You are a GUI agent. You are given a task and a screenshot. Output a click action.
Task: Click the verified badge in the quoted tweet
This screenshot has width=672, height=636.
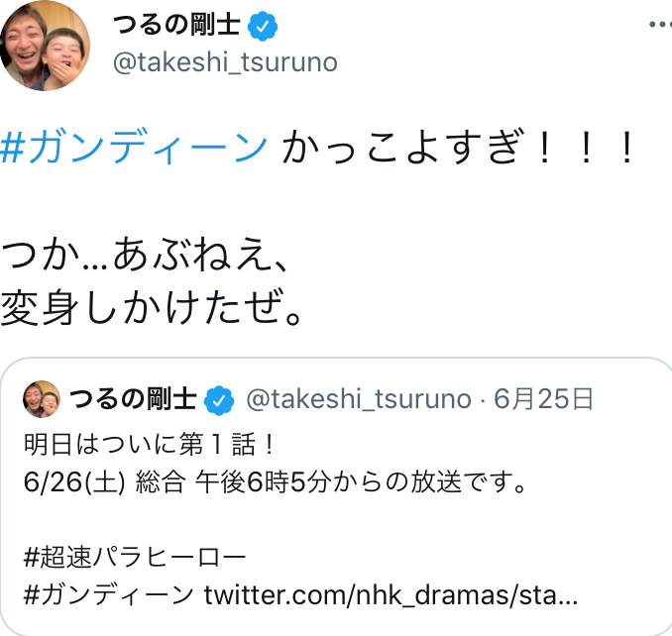[219, 400]
